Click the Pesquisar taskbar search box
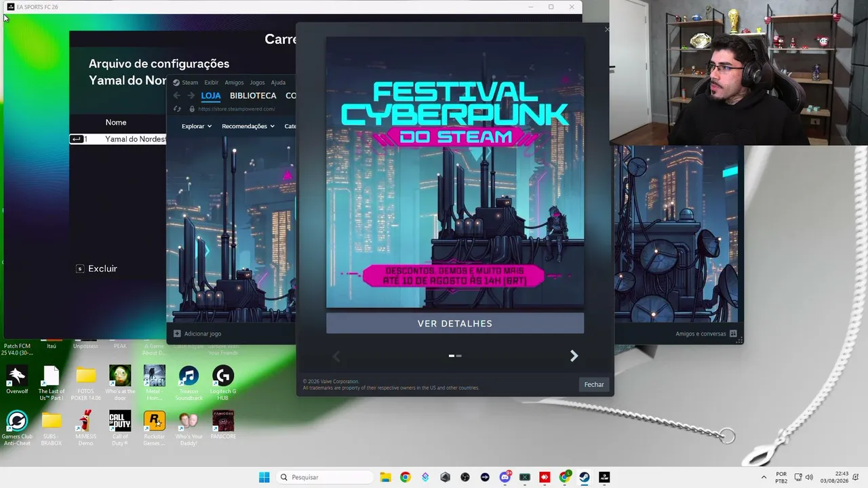The height and width of the screenshot is (488, 868). (x=323, y=477)
